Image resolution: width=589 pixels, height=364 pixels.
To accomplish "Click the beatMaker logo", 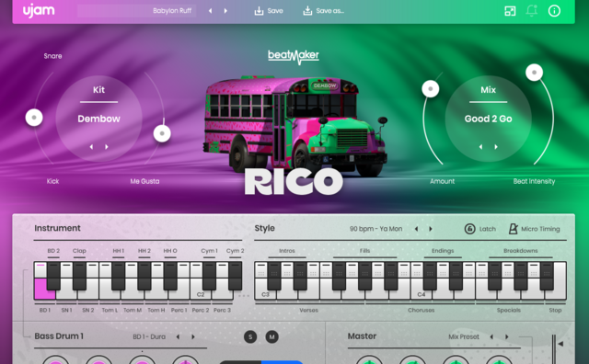I will (x=294, y=57).
